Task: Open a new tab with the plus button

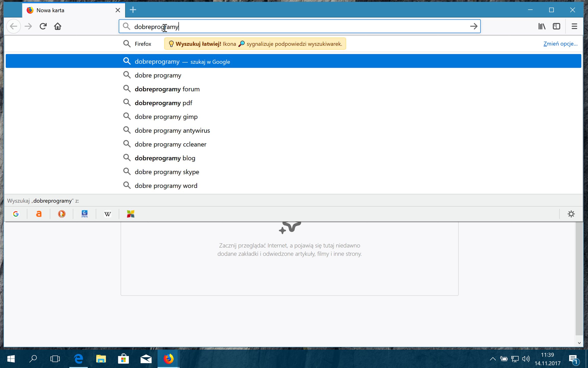Action: (x=133, y=10)
